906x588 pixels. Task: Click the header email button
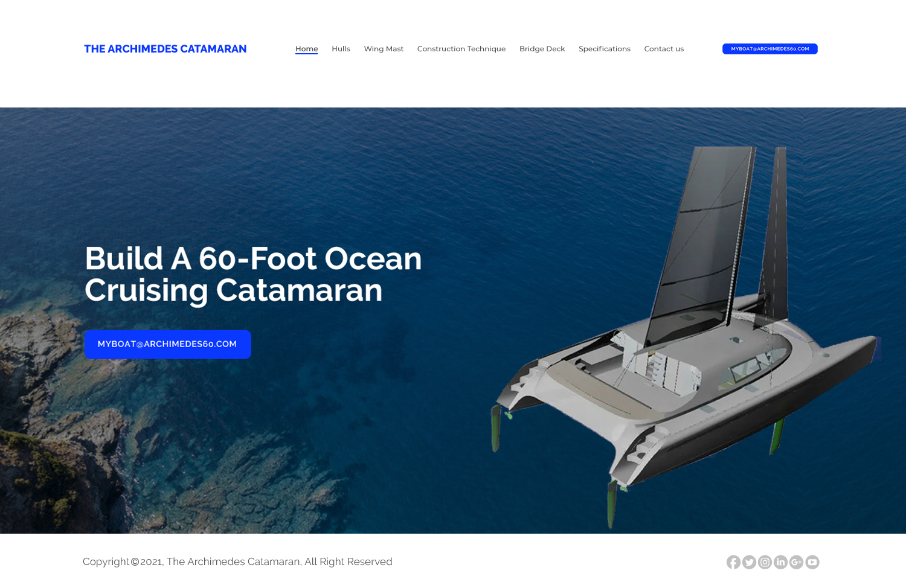click(x=769, y=49)
